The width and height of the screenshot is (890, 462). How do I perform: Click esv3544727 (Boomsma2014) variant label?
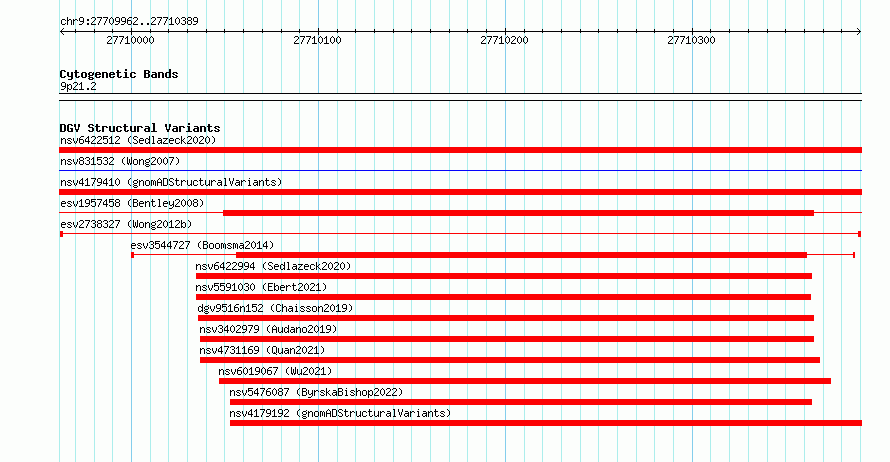pos(202,245)
